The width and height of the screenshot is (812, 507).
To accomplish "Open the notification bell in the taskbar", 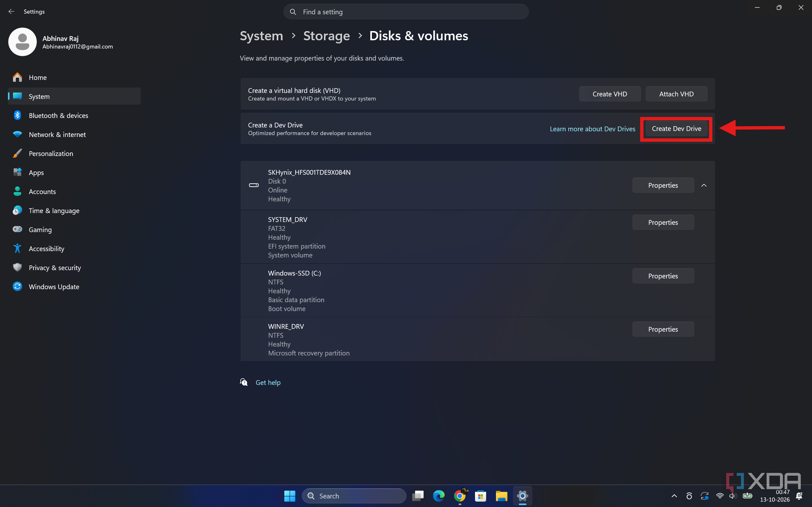I will [x=800, y=496].
